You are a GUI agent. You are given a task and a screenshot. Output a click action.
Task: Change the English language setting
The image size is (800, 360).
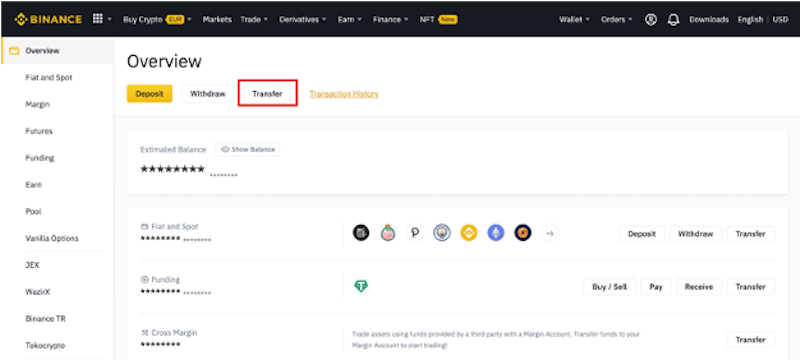pyautogui.click(x=750, y=19)
